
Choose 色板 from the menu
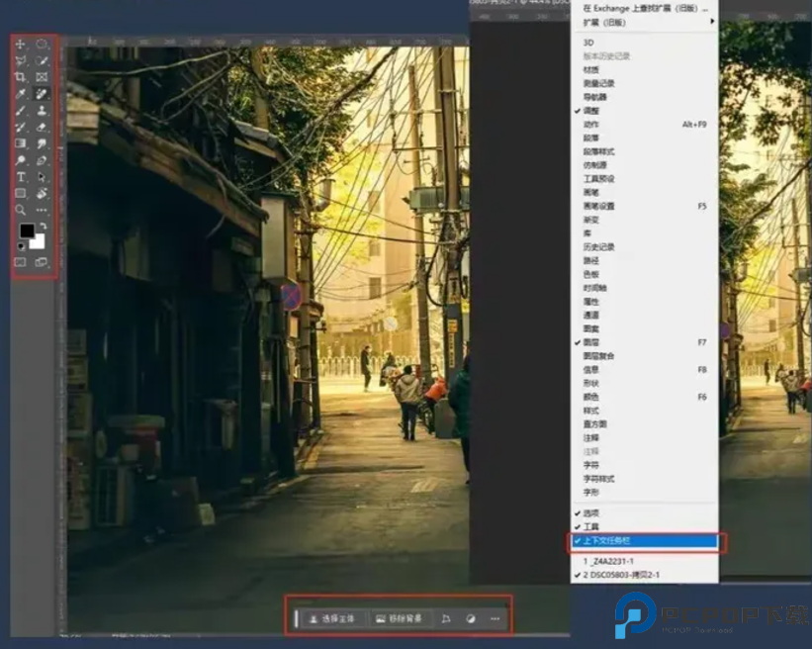click(x=645, y=274)
